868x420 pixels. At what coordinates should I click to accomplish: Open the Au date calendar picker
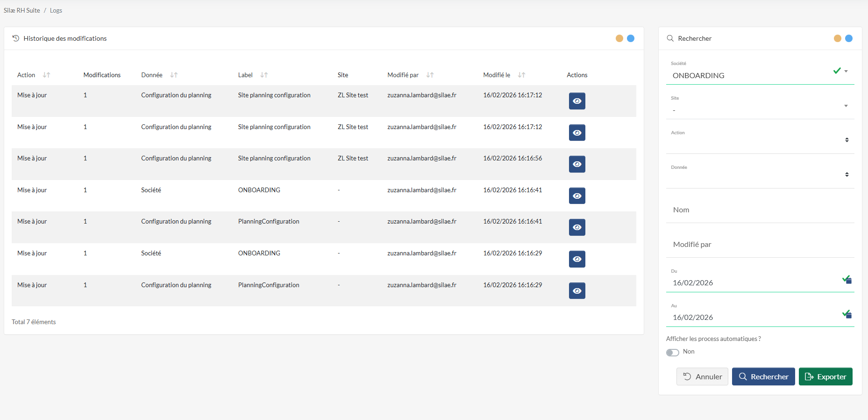(x=847, y=315)
